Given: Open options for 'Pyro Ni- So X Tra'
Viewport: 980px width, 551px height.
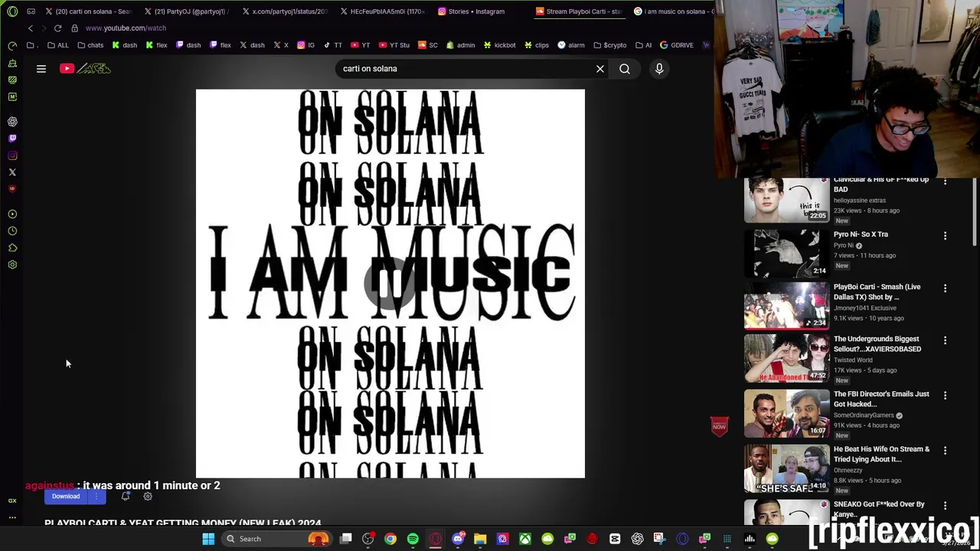Looking at the screenshot, I should click(945, 236).
